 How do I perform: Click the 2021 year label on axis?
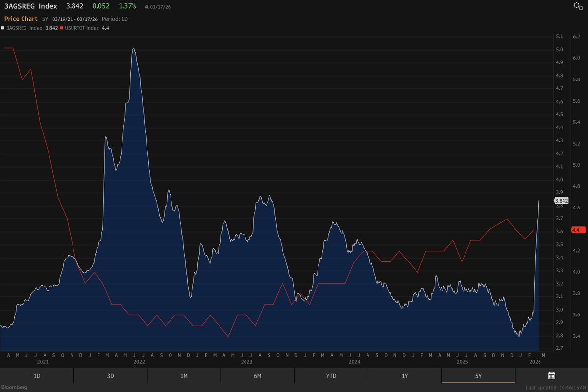tap(43, 362)
